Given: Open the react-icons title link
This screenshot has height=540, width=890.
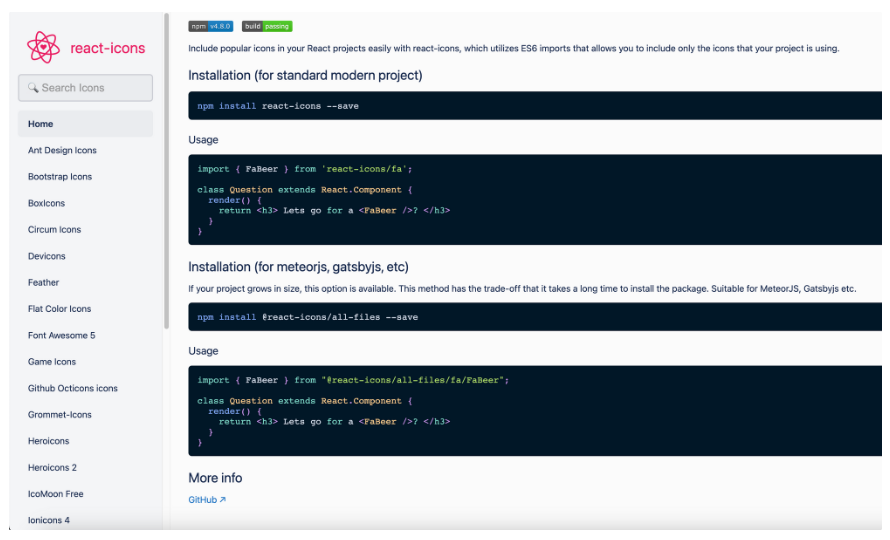Looking at the screenshot, I should 108,48.
